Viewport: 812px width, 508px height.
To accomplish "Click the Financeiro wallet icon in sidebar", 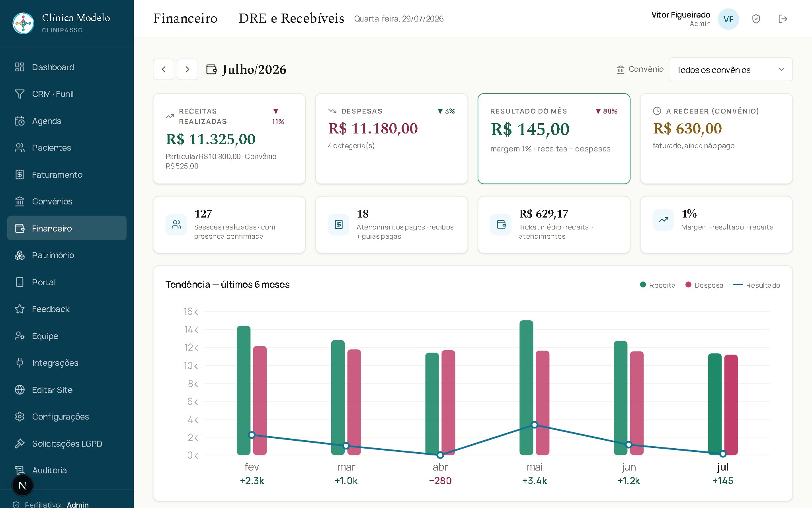I will (20, 228).
